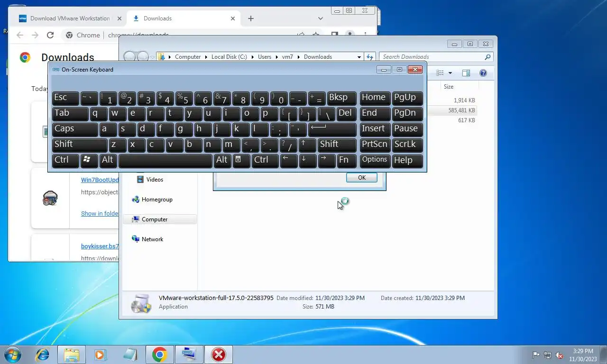Viewport: 607px width, 364px height.
Task: Click the Windows logo key on keyboard
Action: pos(89,160)
